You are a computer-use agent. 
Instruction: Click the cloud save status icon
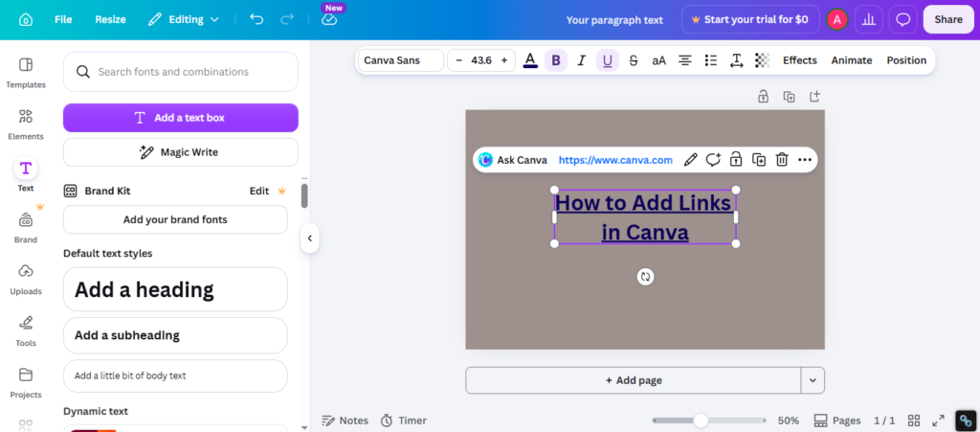[329, 19]
